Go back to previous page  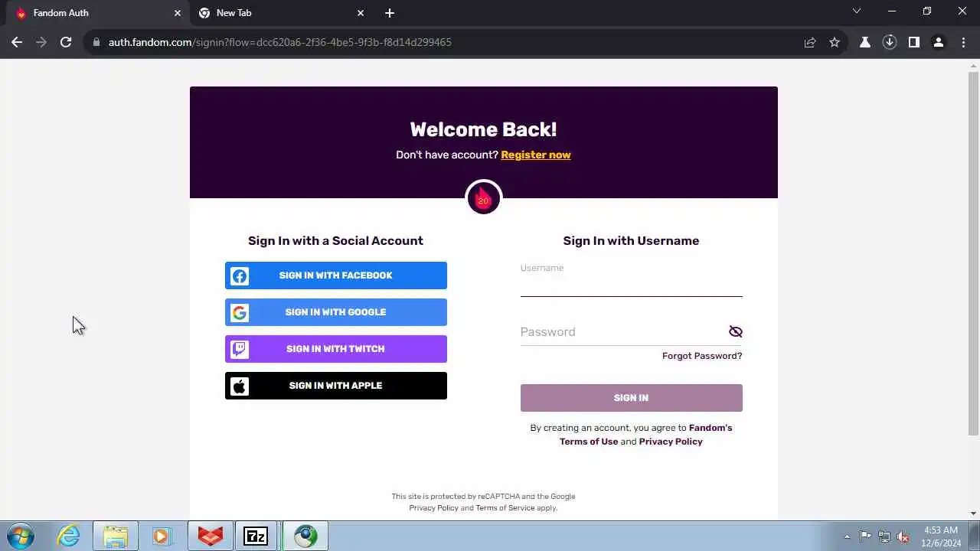point(17,42)
